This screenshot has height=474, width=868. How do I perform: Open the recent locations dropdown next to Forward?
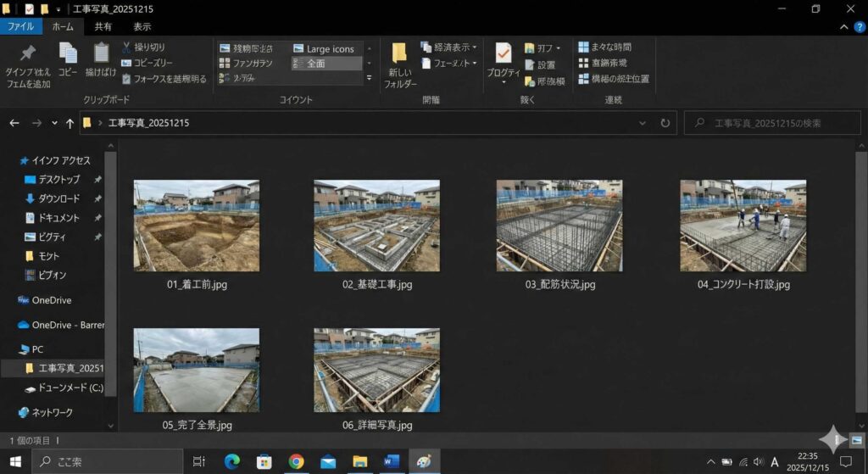click(x=54, y=123)
